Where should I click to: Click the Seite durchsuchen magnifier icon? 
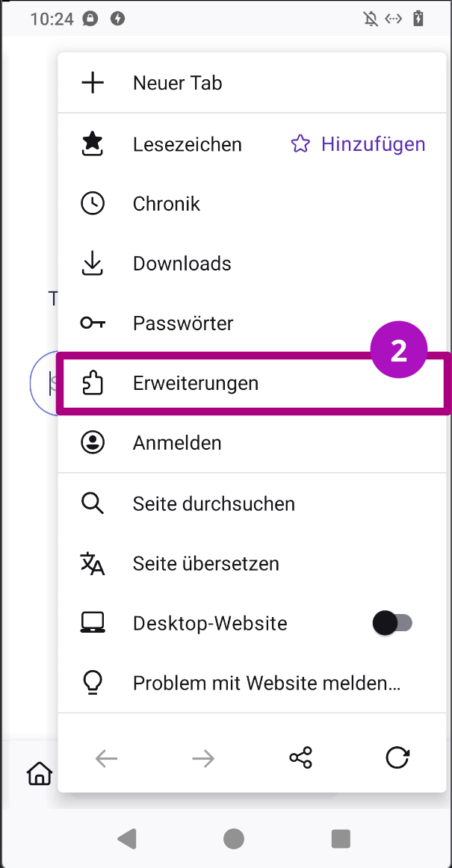(92, 503)
